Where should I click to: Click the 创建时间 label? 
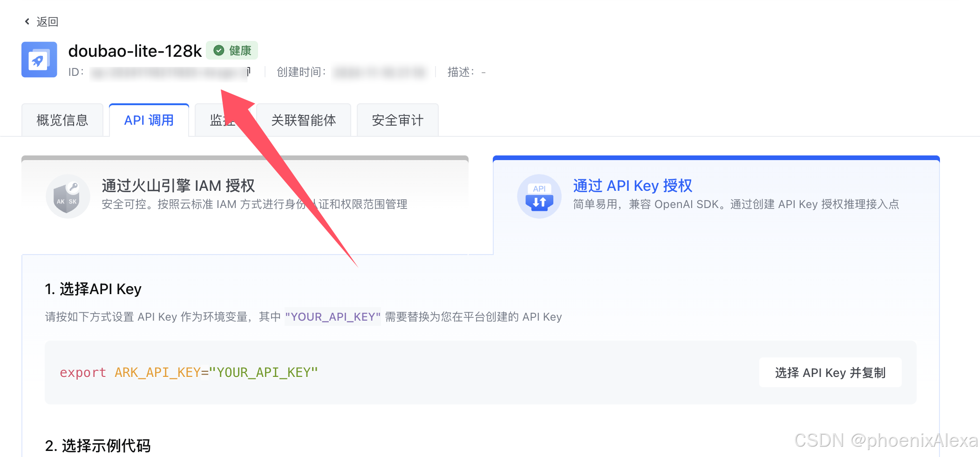tap(301, 72)
